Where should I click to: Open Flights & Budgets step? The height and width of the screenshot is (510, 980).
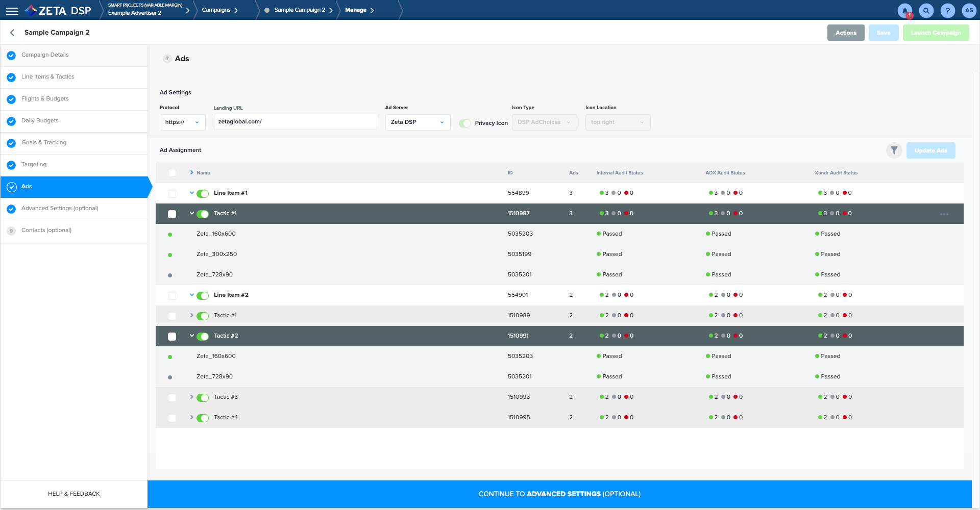(x=44, y=99)
